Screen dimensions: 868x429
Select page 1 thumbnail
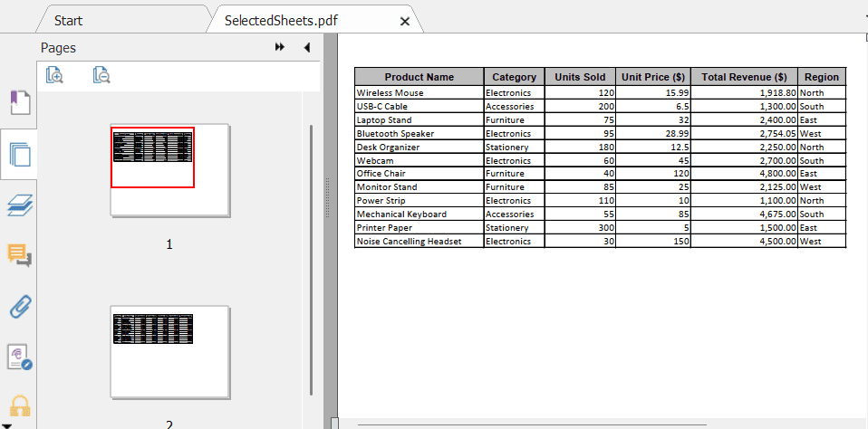[170, 170]
